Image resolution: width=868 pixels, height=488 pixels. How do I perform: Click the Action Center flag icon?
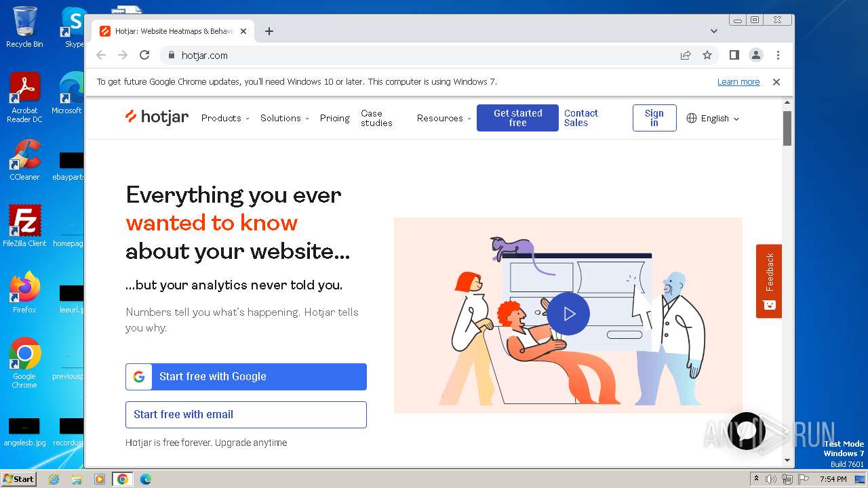pyautogui.click(x=802, y=479)
